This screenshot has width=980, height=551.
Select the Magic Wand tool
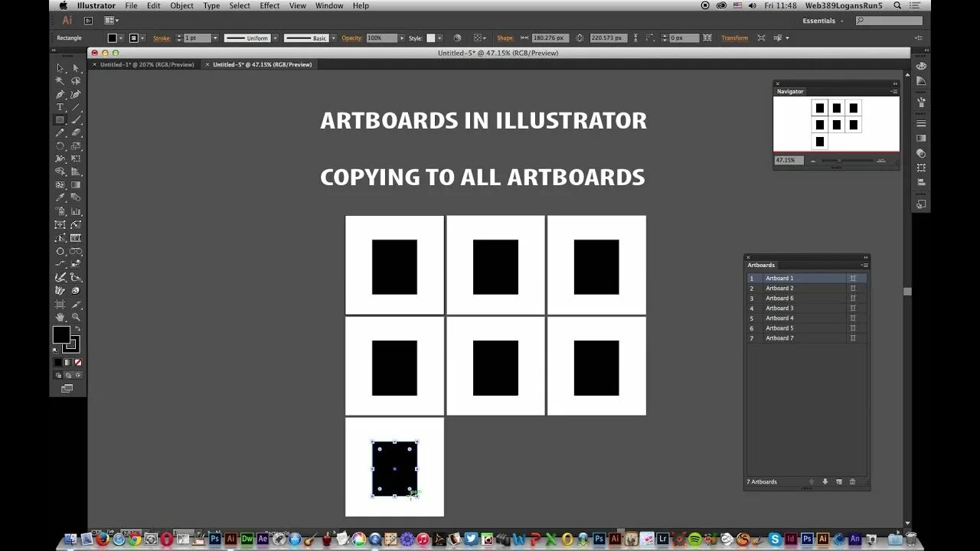point(60,81)
